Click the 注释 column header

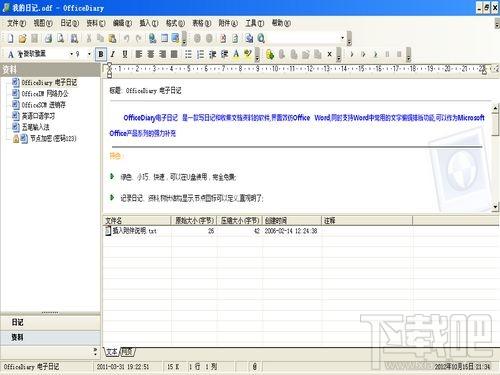click(367, 220)
